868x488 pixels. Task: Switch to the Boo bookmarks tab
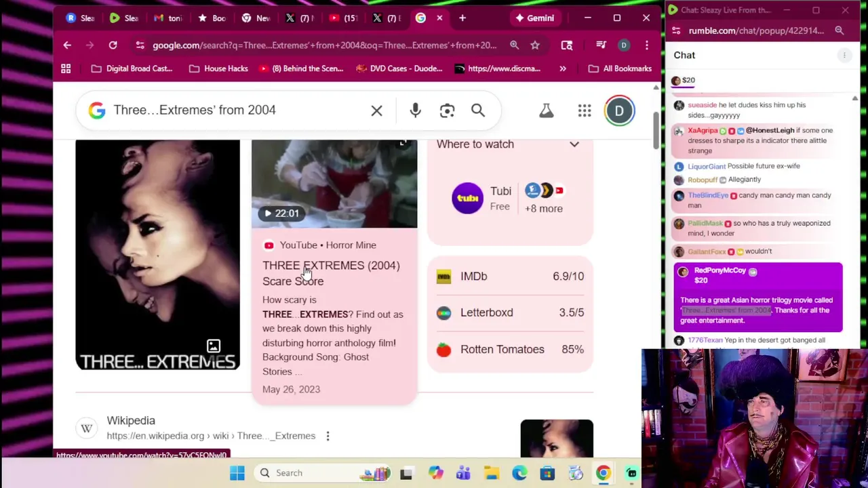tap(211, 18)
